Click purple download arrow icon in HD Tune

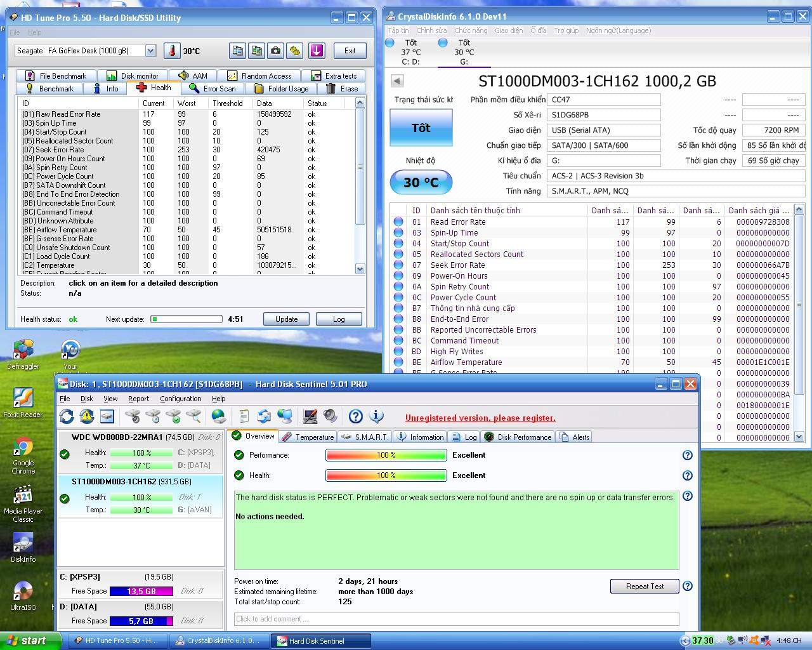coord(317,51)
